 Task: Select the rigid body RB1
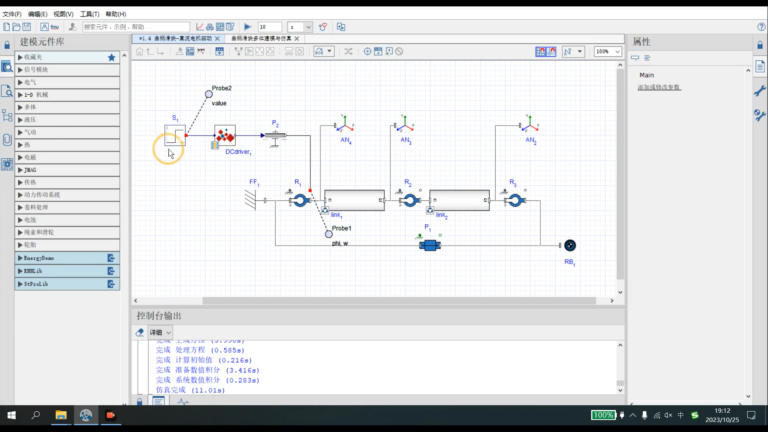(570, 245)
